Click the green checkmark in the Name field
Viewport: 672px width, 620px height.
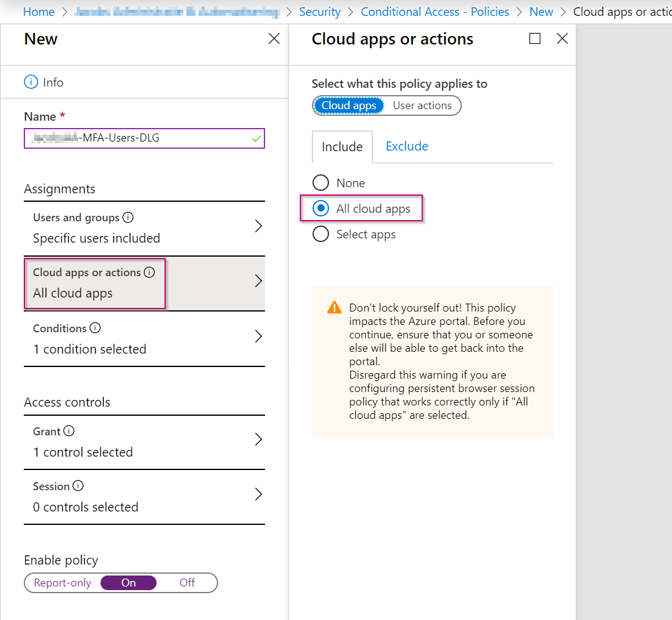coord(256,138)
